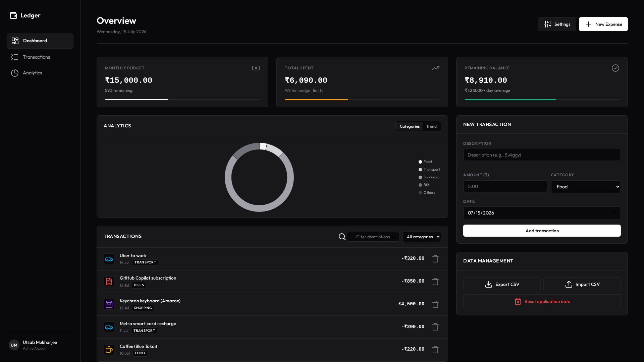Switch analytics to Trend tab
The width and height of the screenshot is (644, 362).
pos(431,126)
